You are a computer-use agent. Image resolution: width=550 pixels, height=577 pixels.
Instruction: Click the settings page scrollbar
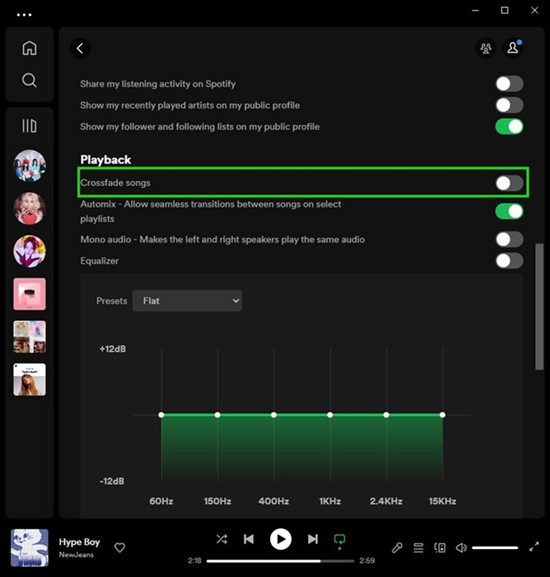(x=539, y=306)
